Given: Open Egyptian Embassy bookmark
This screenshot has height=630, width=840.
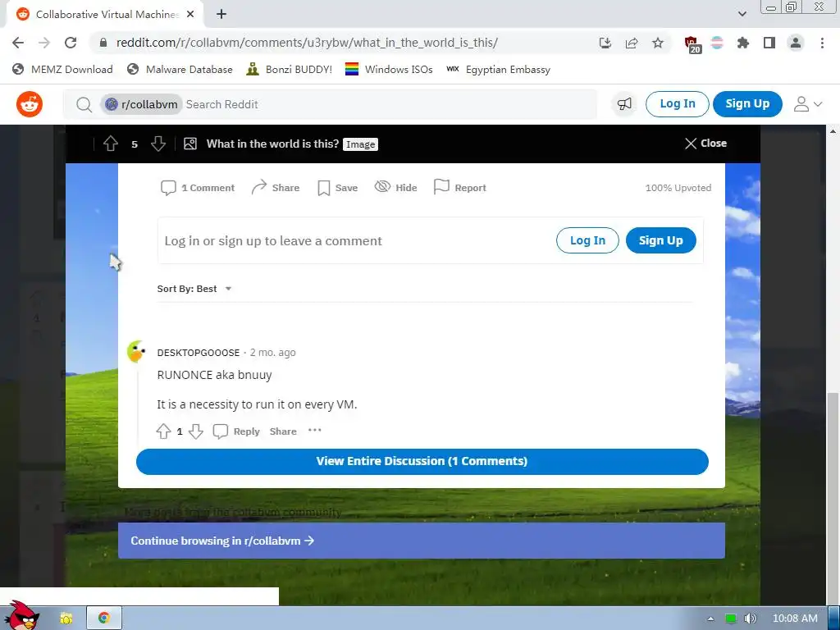Looking at the screenshot, I should tap(498, 69).
